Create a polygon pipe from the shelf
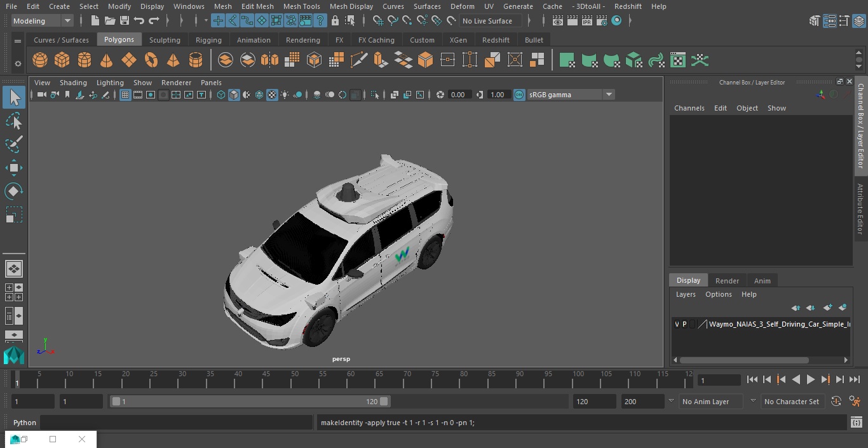868x448 pixels. (x=196, y=60)
